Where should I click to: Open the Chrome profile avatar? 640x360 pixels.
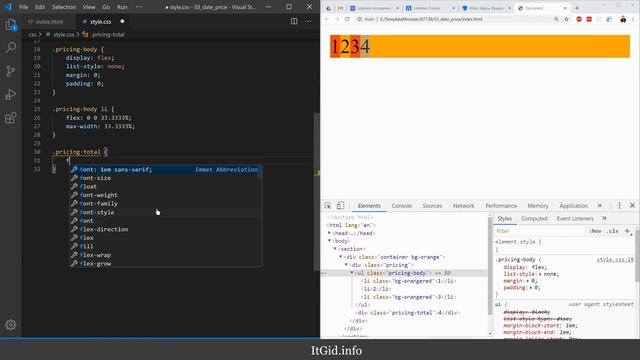point(623,19)
